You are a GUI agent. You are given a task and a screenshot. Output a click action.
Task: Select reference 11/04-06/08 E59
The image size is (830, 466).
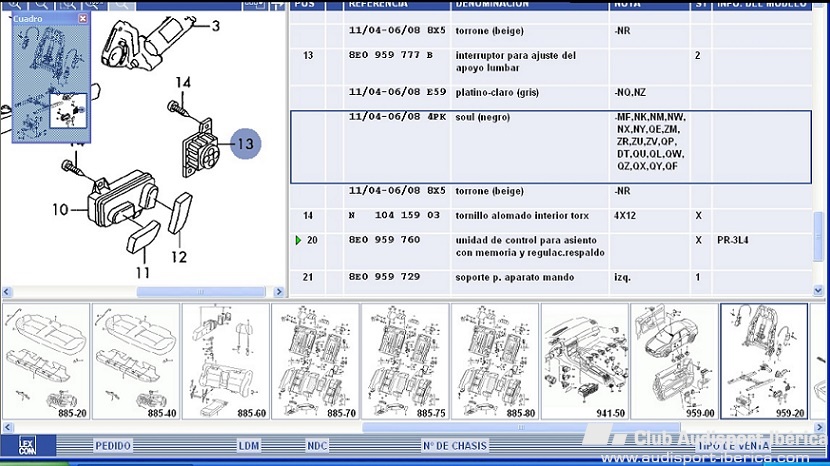click(x=397, y=92)
